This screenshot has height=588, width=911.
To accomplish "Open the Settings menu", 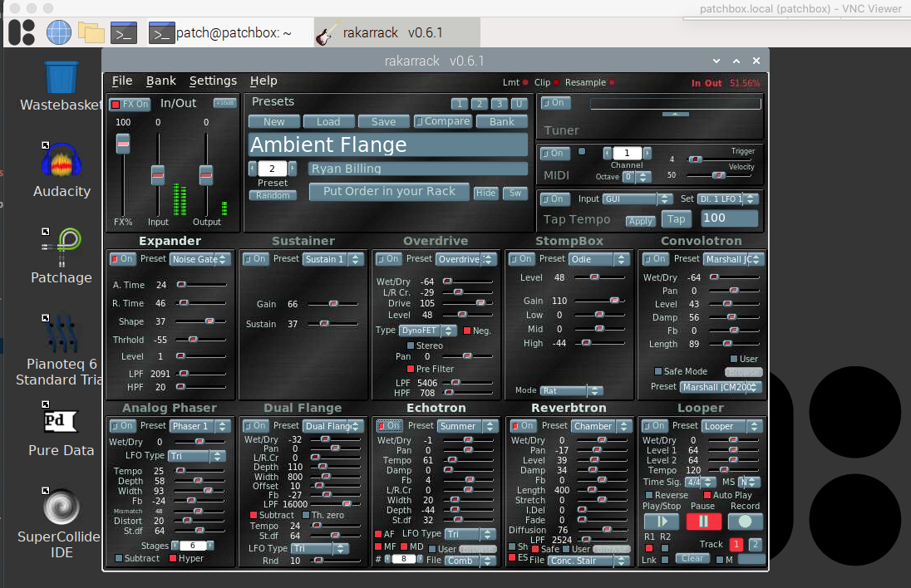I will point(214,81).
